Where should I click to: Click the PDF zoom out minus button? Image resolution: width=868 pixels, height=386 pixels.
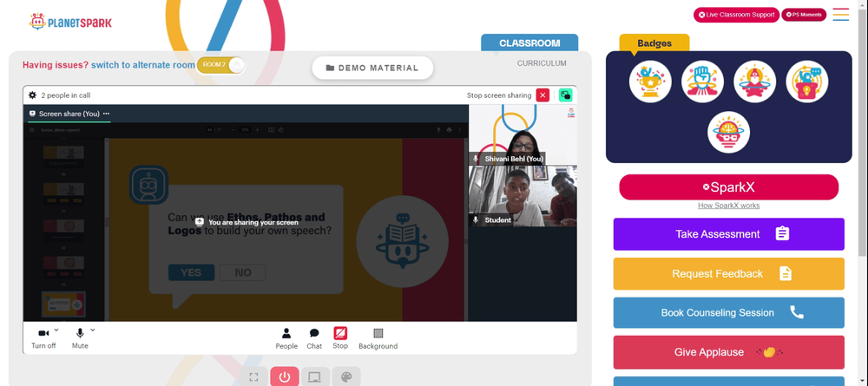click(x=233, y=130)
